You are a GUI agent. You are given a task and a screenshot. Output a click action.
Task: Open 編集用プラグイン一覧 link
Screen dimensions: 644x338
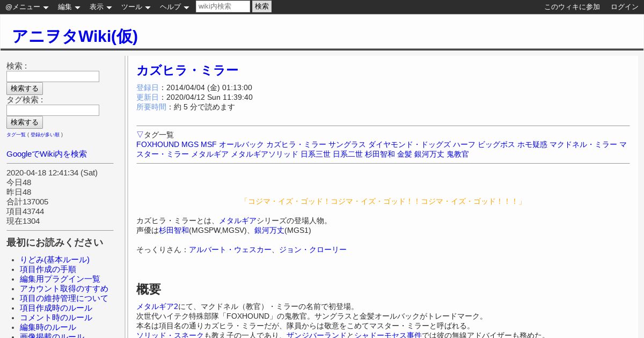tap(60, 279)
